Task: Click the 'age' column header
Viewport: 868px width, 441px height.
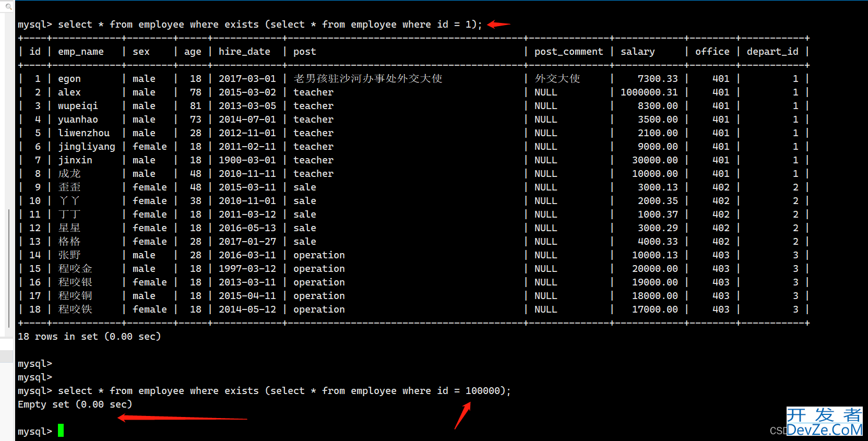Action: (x=193, y=52)
